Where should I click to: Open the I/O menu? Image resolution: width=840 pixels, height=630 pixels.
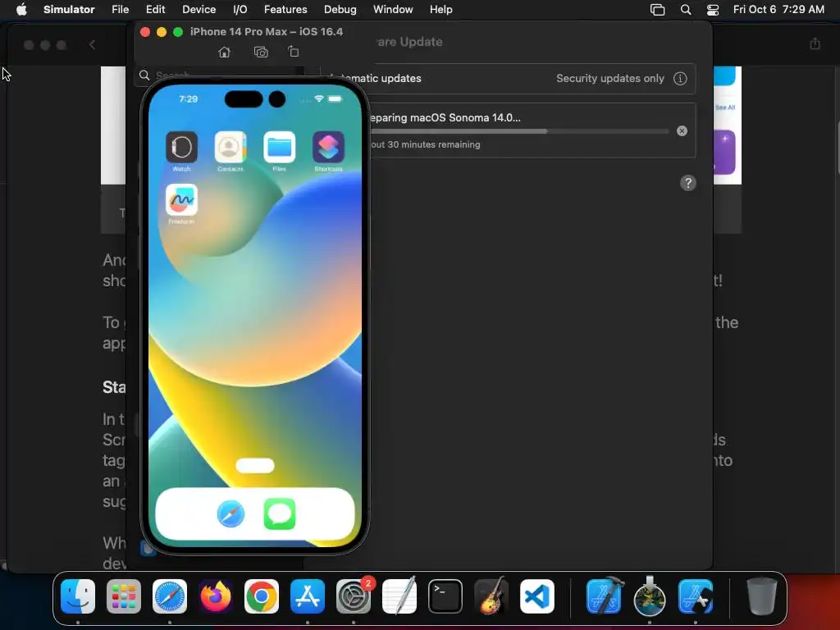click(240, 10)
